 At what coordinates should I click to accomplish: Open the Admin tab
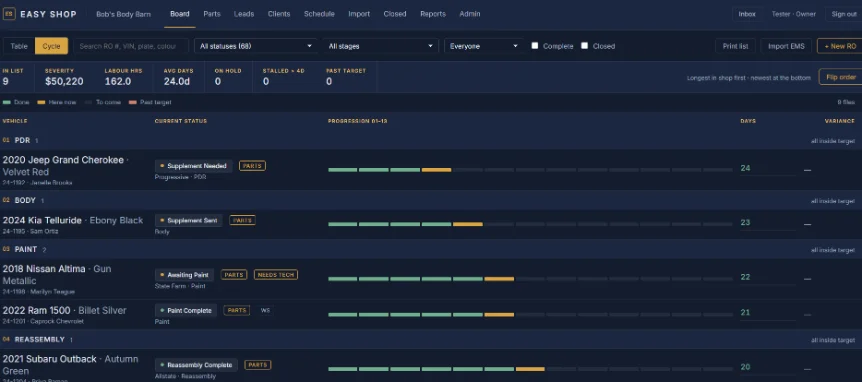pyautogui.click(x=469, y=14)
